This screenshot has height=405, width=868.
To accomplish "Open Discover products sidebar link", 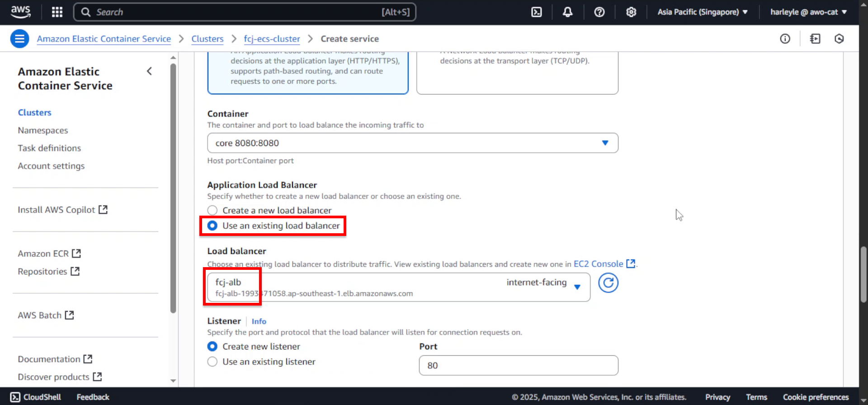I will click(x=54, y=377).
